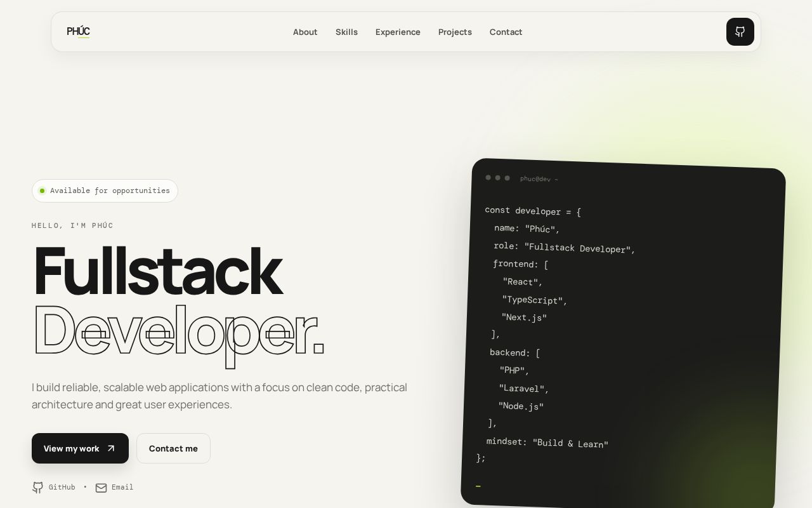Click the Available for opportunities badge
Image resolution: width=812 pixels, height=508 pixels.
[105, 190]
